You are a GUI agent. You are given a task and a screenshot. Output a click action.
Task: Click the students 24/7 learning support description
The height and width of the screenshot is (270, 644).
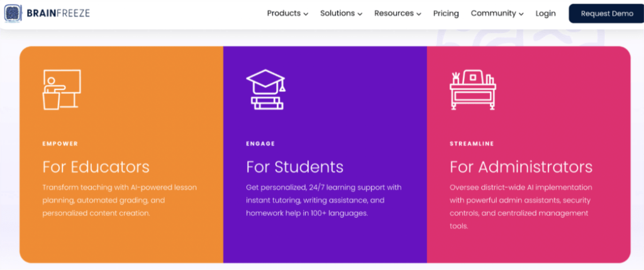tap(323, 200)
